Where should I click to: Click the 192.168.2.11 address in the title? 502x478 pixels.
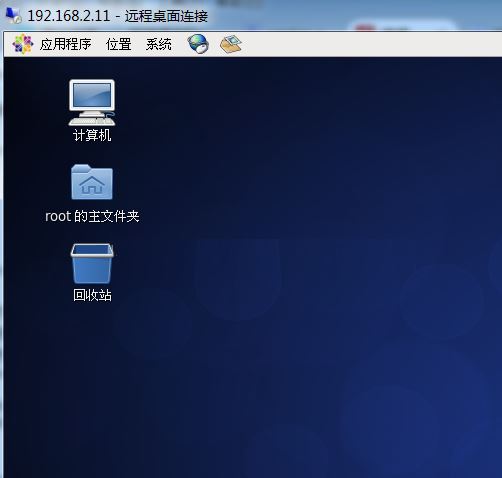click(x=69, y=16)
